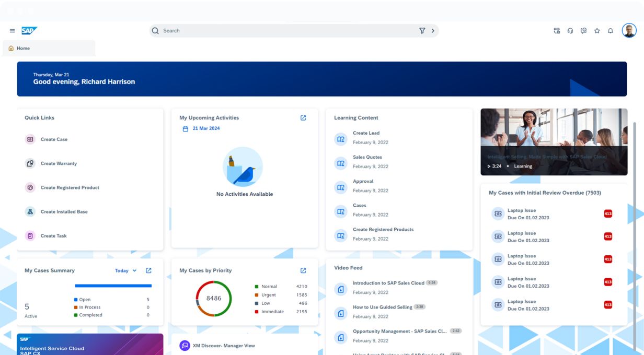Open My Cases Summary external link icon
The width and height of the screenshot is (644, 355).
pos(148,270)
